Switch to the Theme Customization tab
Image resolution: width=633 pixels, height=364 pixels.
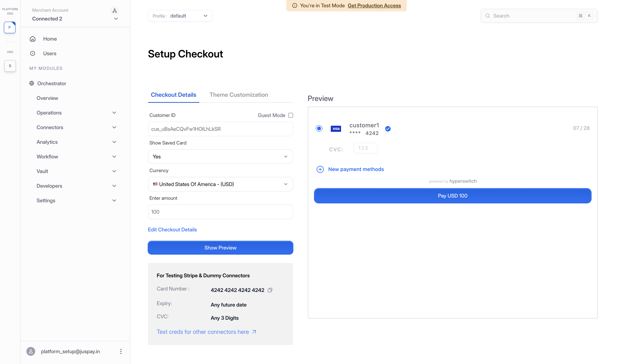(238, 95)
